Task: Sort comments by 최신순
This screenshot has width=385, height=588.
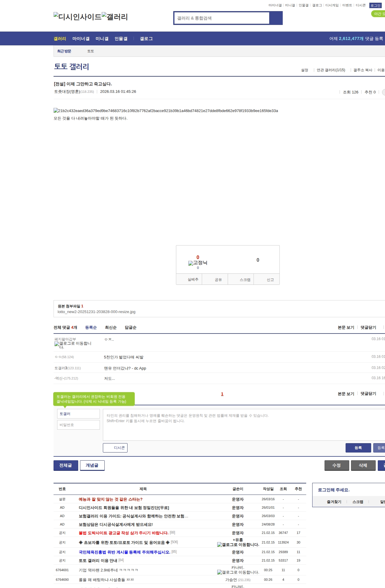Action: 111,328
